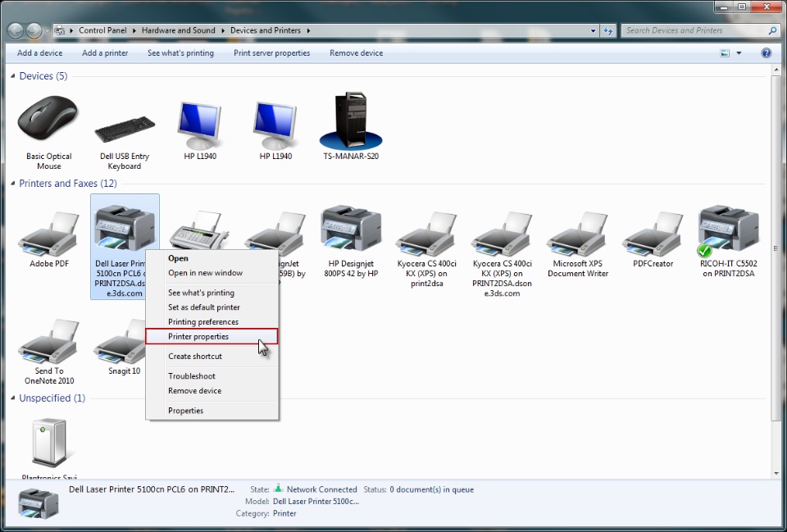Choose Printer properties

212,336
